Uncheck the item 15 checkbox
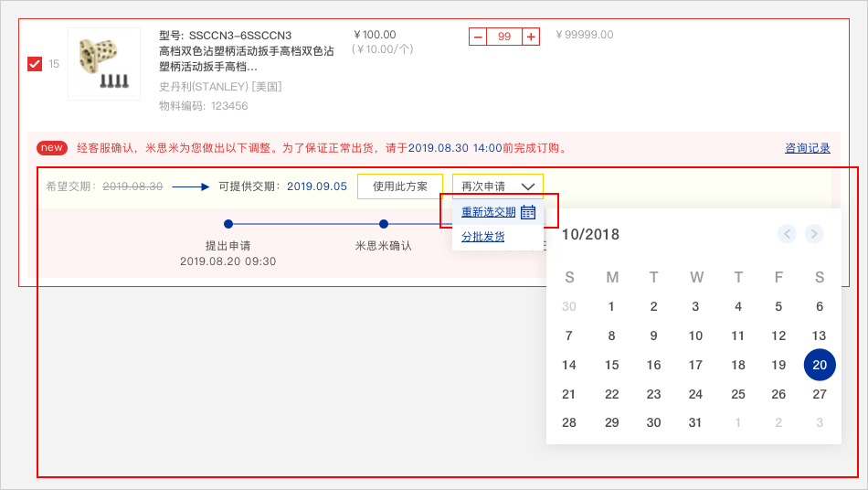 point(35,64)
